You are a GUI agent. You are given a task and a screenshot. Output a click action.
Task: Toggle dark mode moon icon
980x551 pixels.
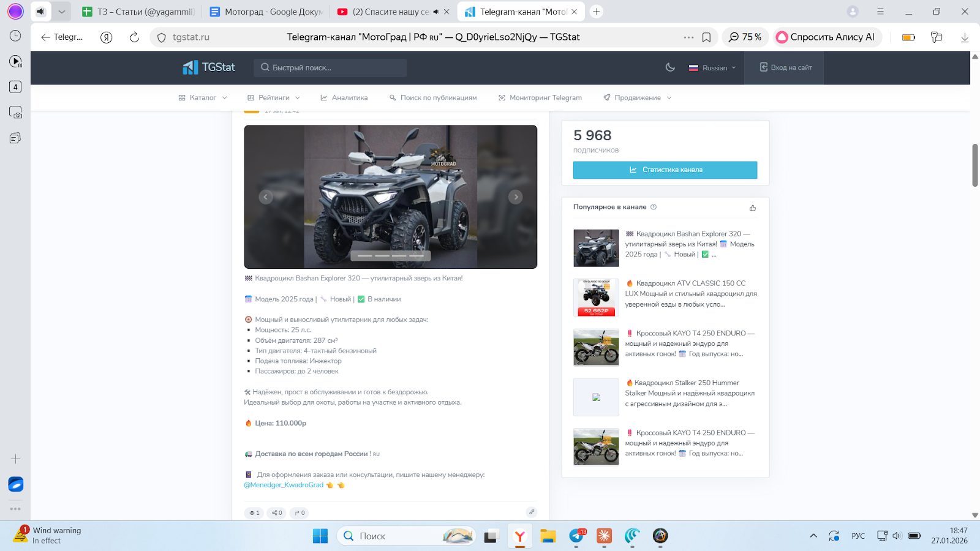click(670, 67)
